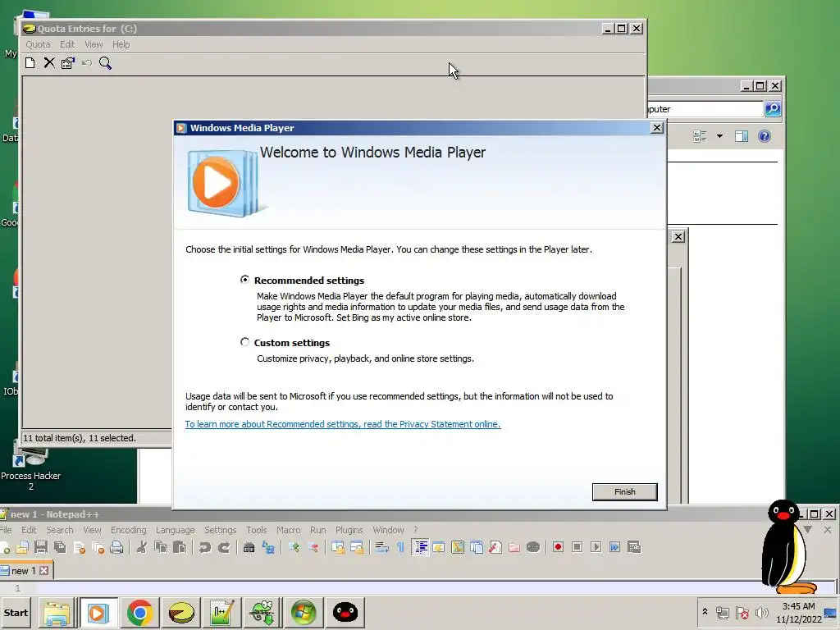Click Cut scissors icon in Notepad++
This screenshot has width=840, height=630.
coord(141,547)
